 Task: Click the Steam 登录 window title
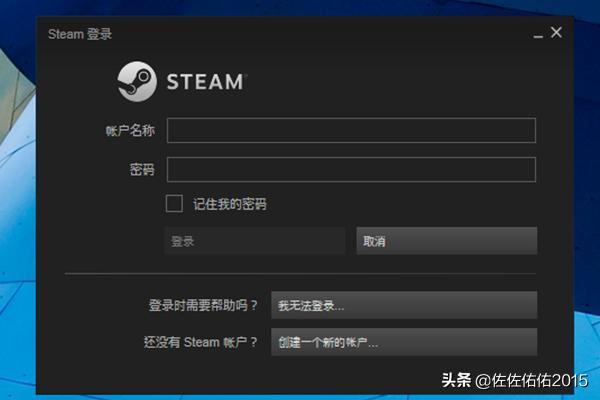[80, 34]
